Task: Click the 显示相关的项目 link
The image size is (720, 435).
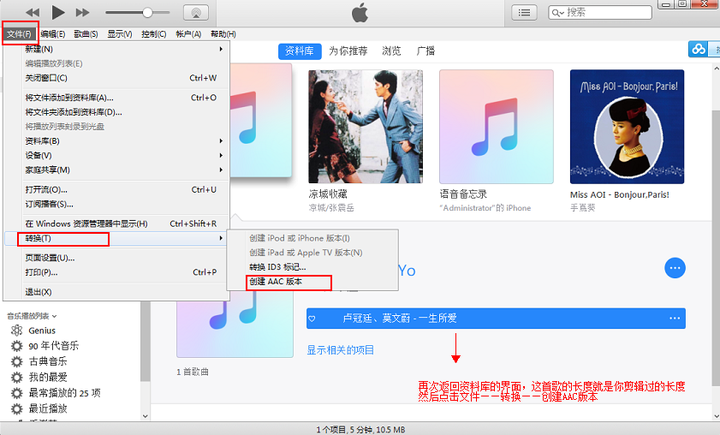Action: tap(340, 350)
